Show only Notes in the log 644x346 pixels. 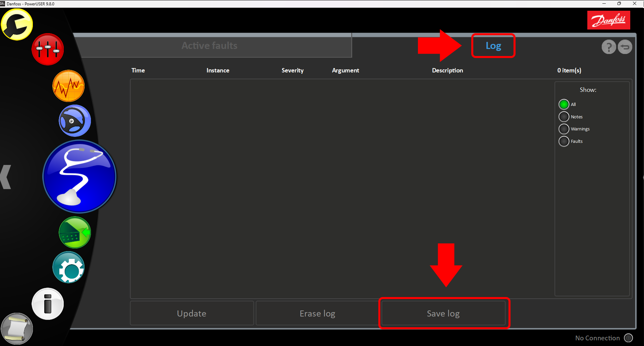[564, 117]
